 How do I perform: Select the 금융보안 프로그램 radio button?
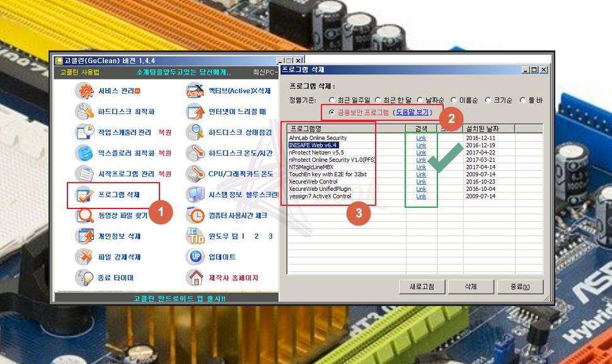(x=332, y=112)
